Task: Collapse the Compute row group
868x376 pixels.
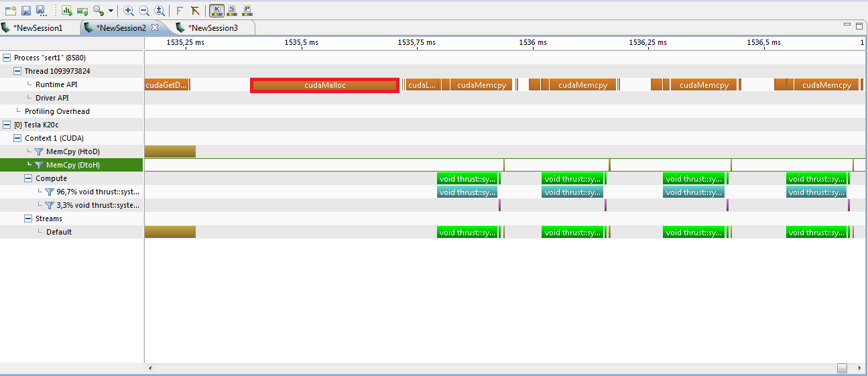Action: [x=28, y=179]
